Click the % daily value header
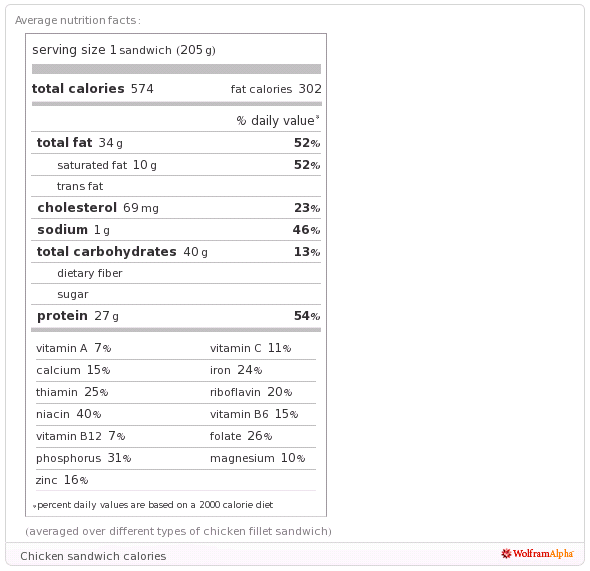The height and width of the screenshot is (571, 590). point(278,120)
